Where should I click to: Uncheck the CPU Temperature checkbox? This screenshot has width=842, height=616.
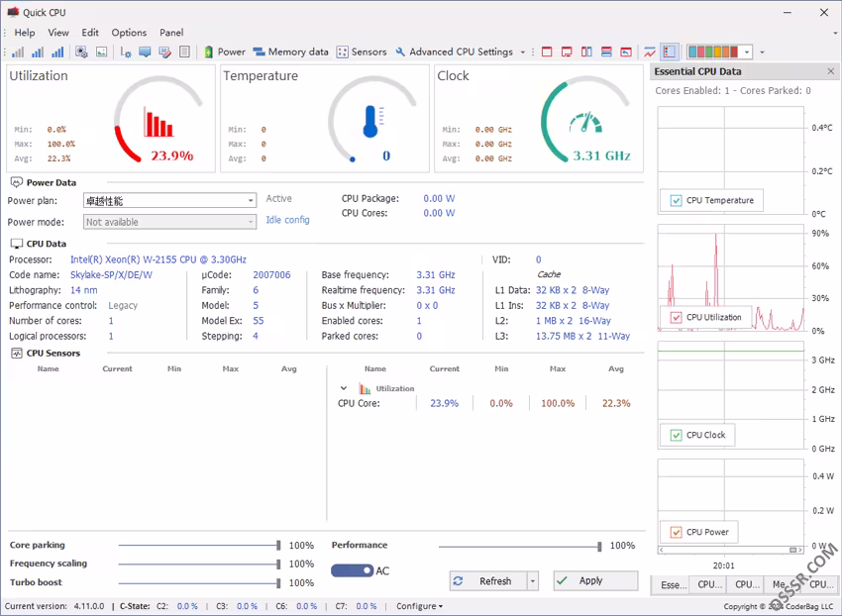click(x=676, y=200)
